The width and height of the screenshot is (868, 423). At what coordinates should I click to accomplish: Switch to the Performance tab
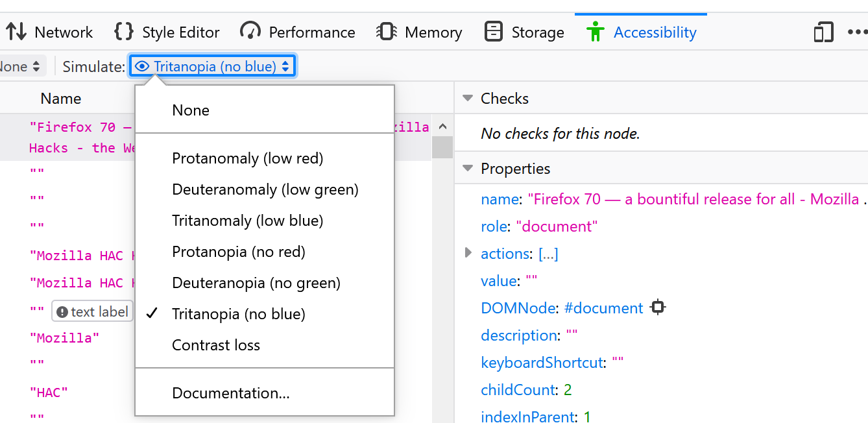297,32
